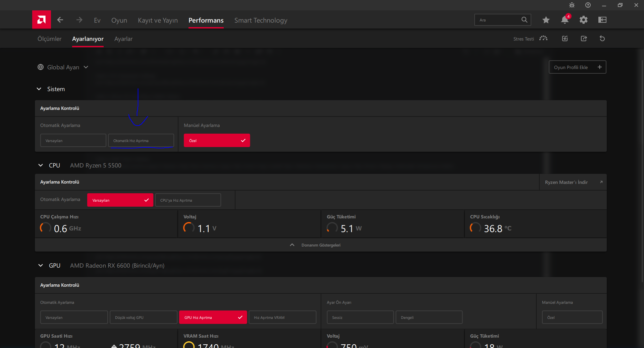The height and width of the screenshot is (348, 644).
Task: Click the globe icon beside Global Ayarı
Action: tap(41, 67)
